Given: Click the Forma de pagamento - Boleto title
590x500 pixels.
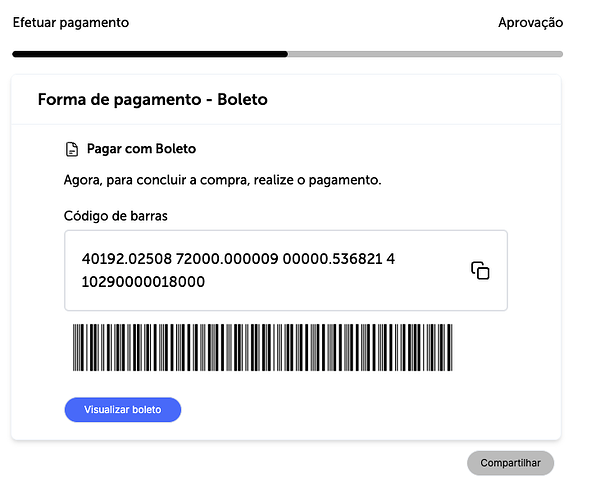Looking at the screenshot, I should tap(152, 100).
